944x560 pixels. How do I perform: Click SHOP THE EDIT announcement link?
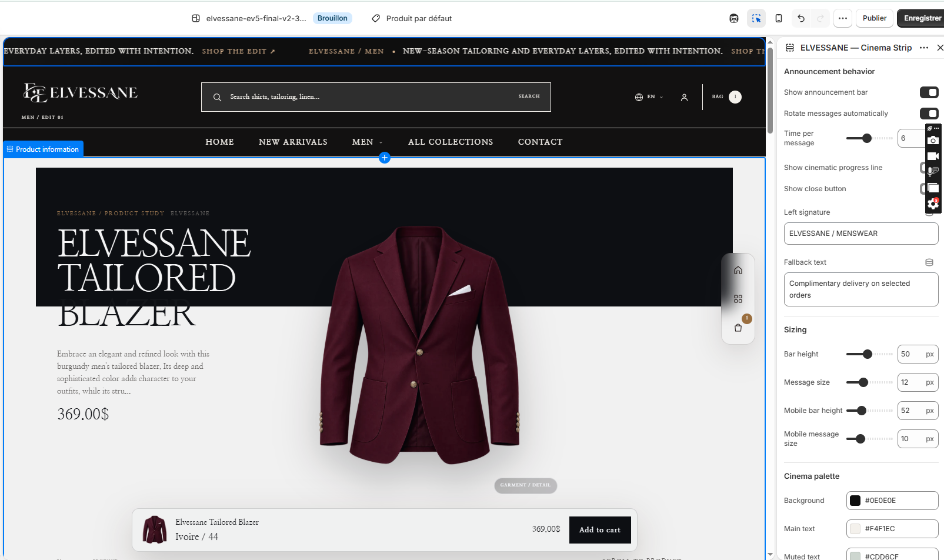(x=239, y=51)
